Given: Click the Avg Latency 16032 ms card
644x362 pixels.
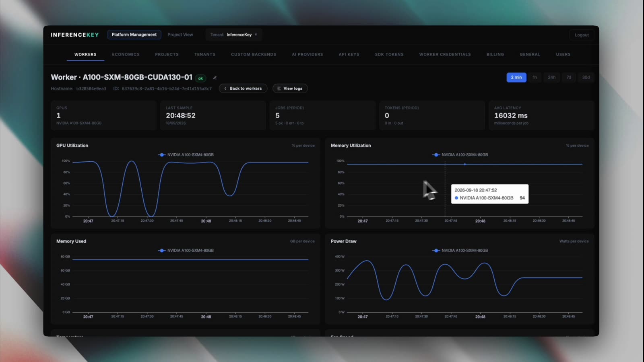Looking at the screenshot, I should click(541, 115).
